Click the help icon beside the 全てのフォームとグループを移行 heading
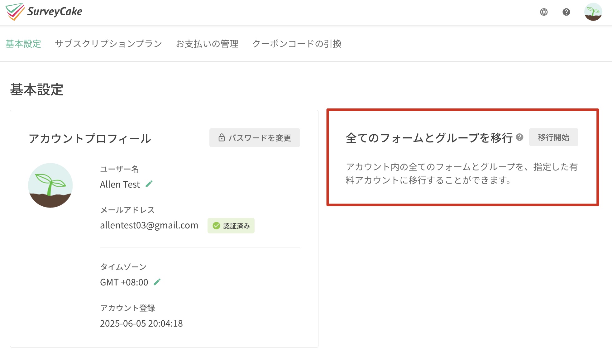 (519, 137)
